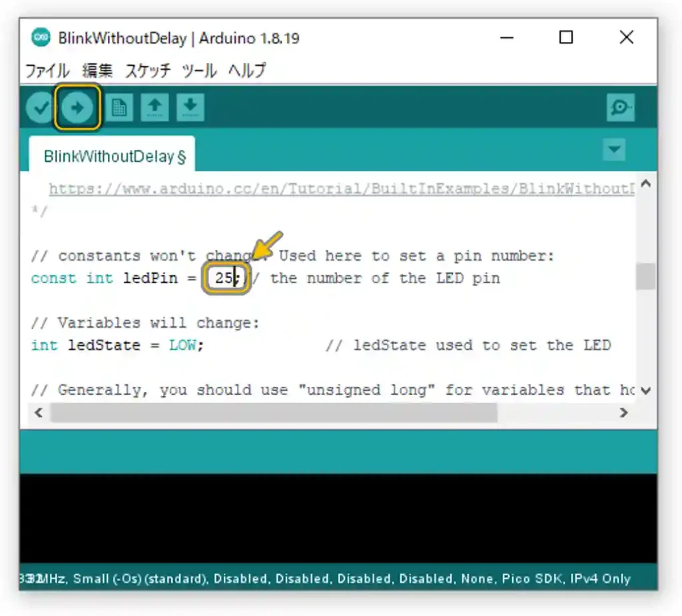The height and width of the screenshot is (616, 682).
Task: Click the board info status bar text
Action: (325, 579)
